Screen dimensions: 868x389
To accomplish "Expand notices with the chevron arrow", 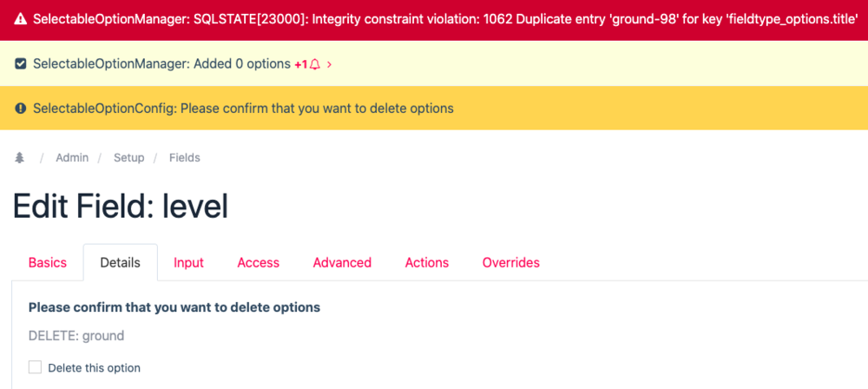I will [x=330, y=64].
